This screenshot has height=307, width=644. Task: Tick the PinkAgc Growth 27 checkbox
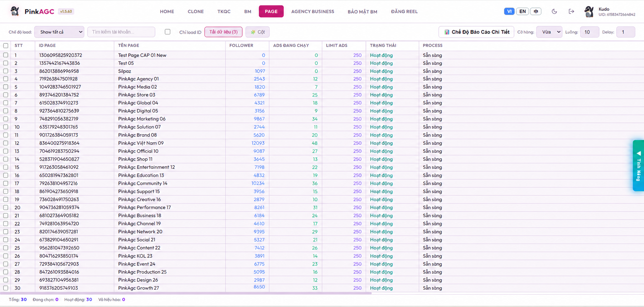tap(6, 288)
